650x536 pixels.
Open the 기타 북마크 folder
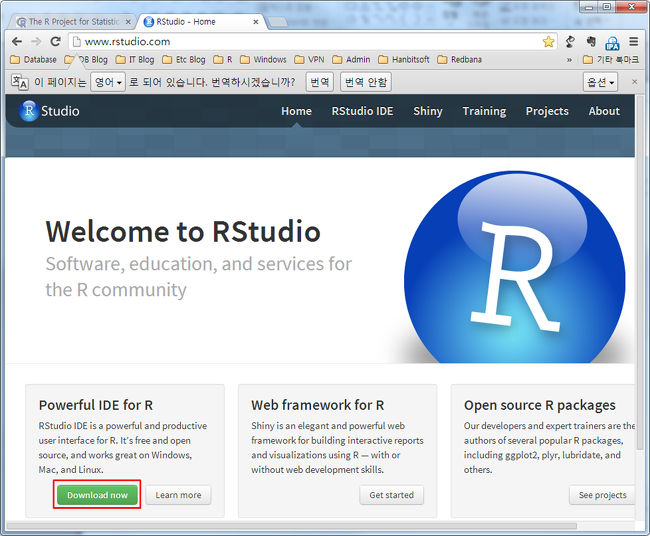coord(611,60)
